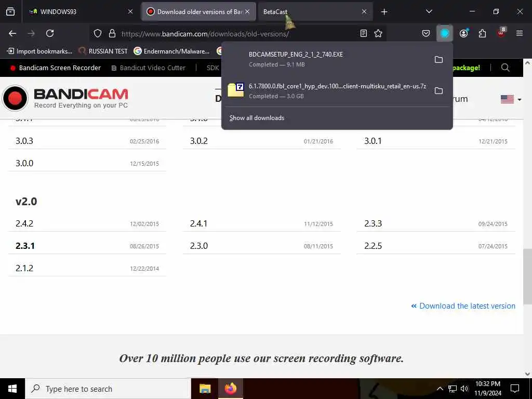Download Bandicam version 2.3.3

click(x=373, y=223)
